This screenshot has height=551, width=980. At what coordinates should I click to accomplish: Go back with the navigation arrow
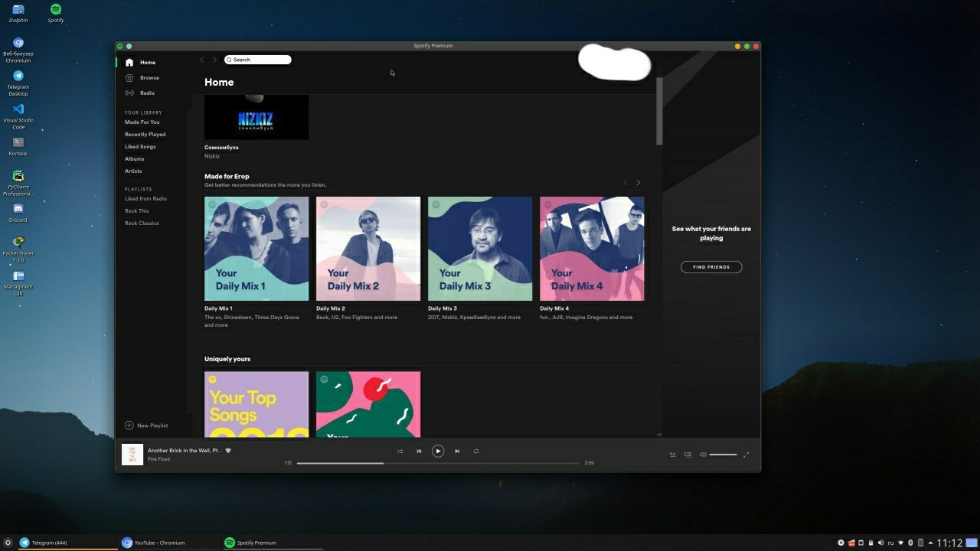tap(202, 60)
